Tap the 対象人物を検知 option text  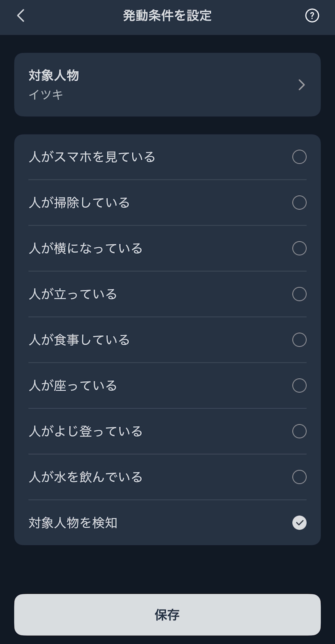(73, 523)
